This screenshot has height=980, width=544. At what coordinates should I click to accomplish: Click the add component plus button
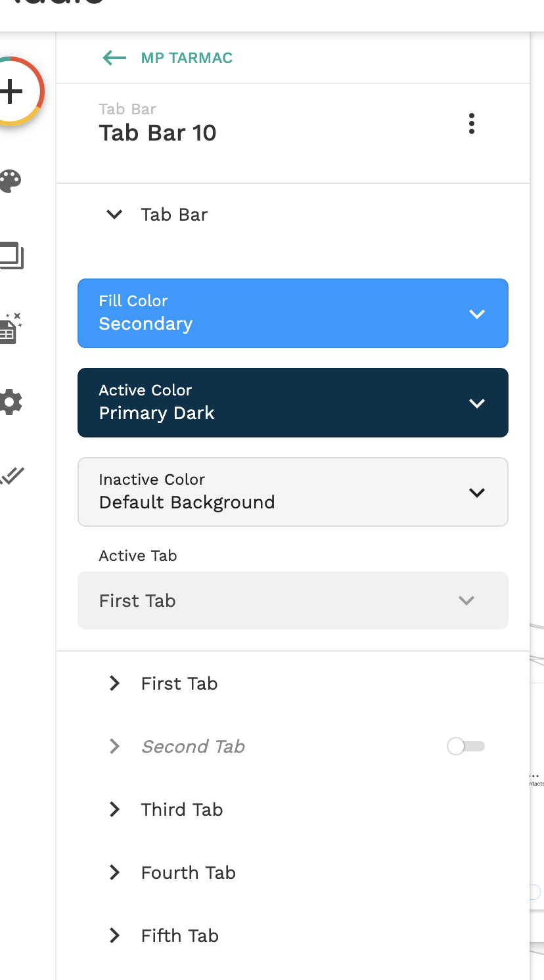click(12, 91)
